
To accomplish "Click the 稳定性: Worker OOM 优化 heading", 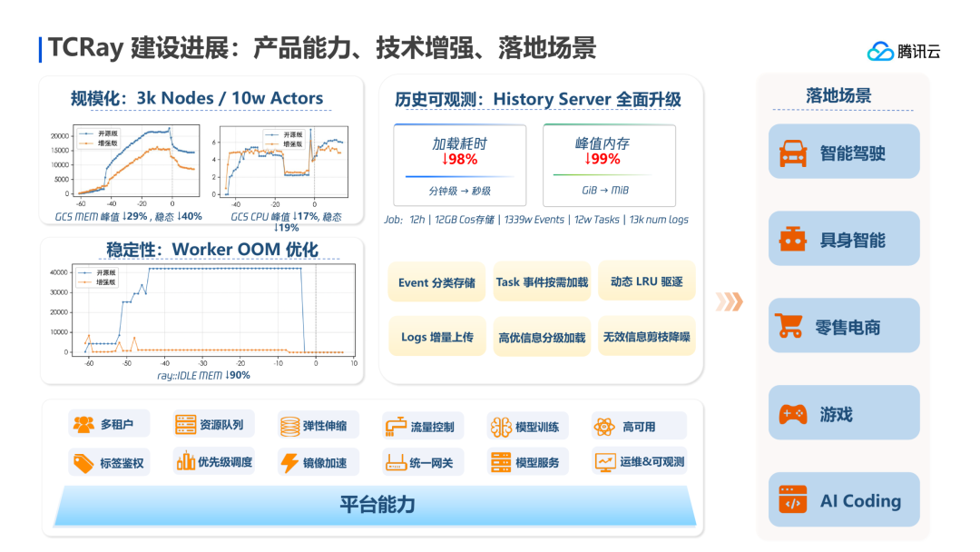I will click(x=212, y=250).
